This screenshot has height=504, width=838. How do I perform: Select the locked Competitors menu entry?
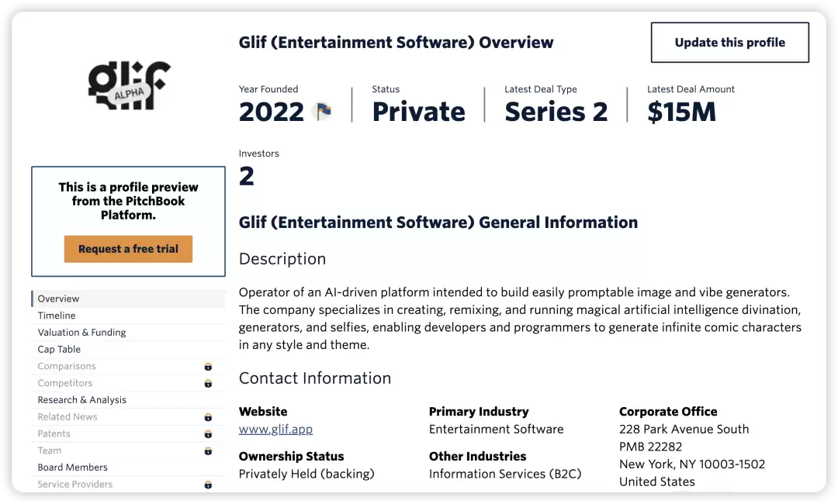[x=128, y=383]
